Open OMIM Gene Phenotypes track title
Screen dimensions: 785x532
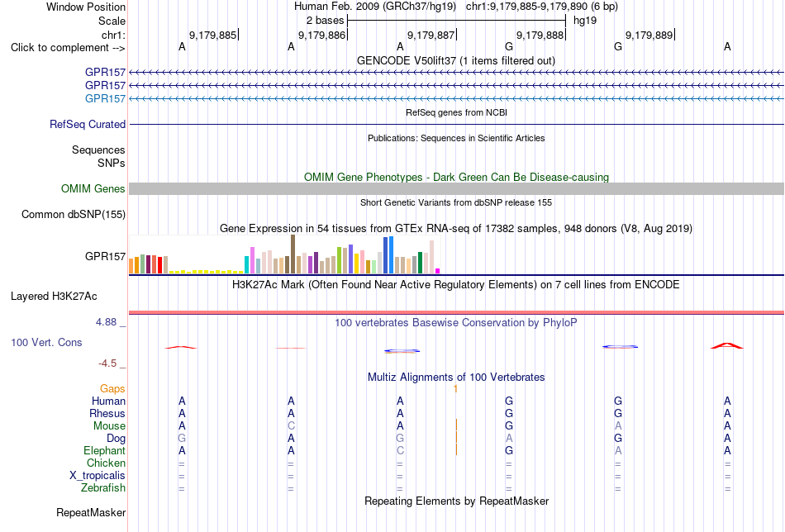456,177
